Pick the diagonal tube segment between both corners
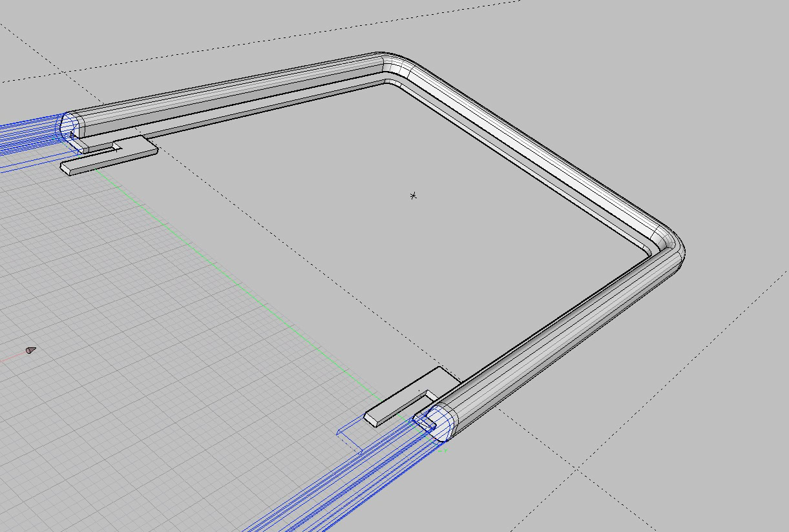789x532 pixels. click(536, 148)
